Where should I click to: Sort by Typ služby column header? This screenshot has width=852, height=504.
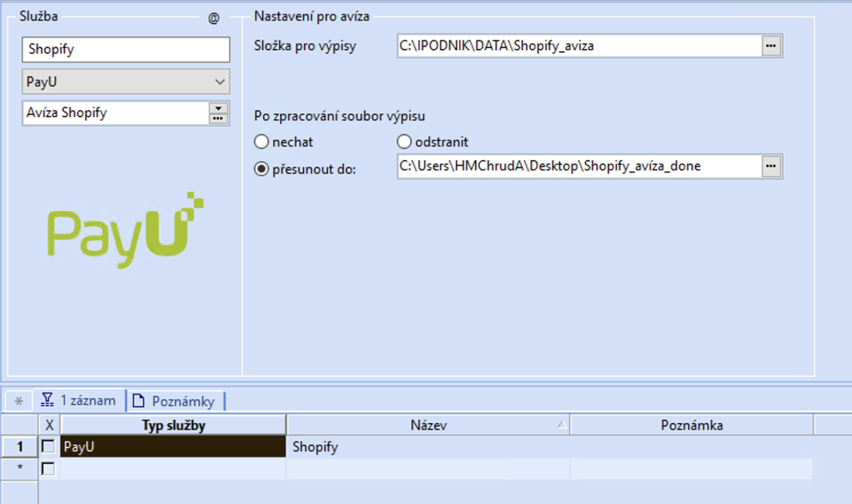tap(173, 425)
